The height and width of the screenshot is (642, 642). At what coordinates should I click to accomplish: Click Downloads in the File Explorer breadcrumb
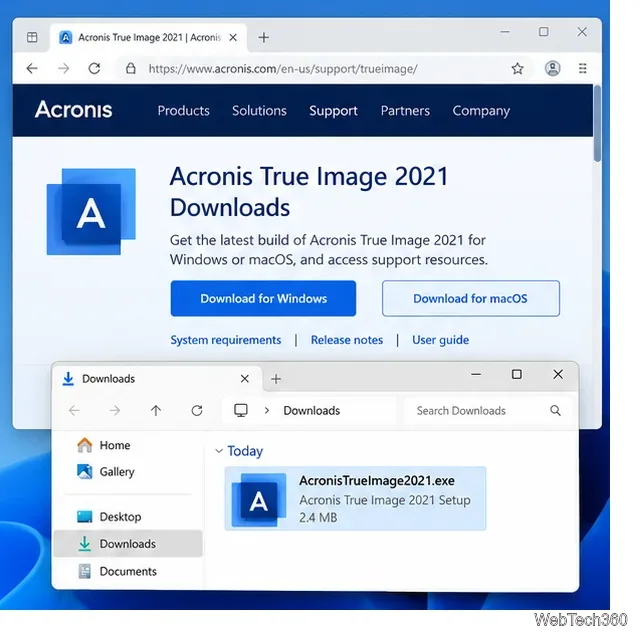pyautogui.click(x=312, y=411)
